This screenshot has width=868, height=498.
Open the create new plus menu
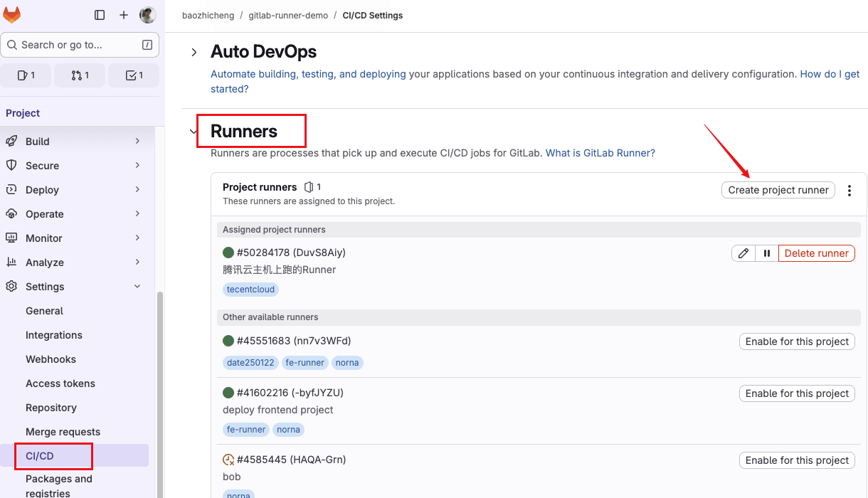click(124, 15)
